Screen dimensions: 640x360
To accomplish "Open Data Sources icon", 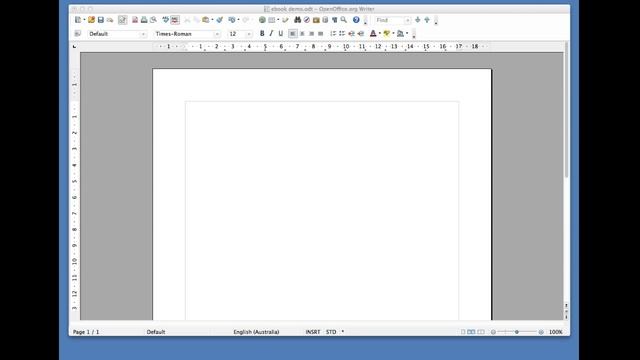I will [x=325, y=20].
